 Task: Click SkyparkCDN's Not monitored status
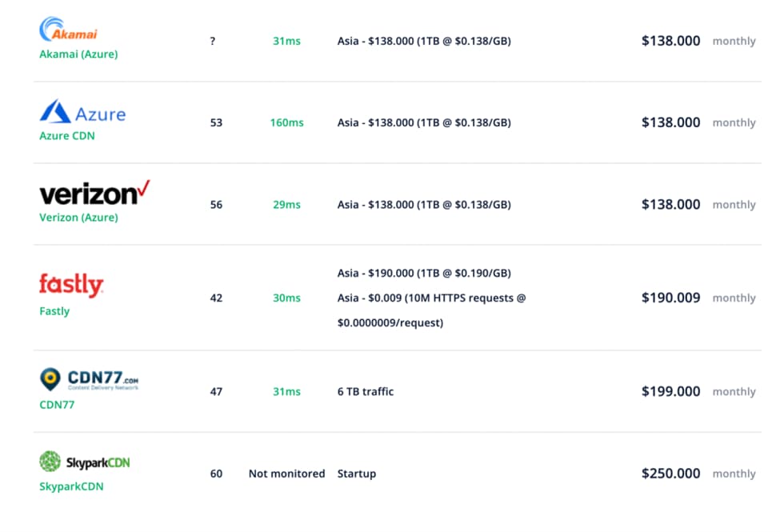pyautogui.click(x=286, y=474)
